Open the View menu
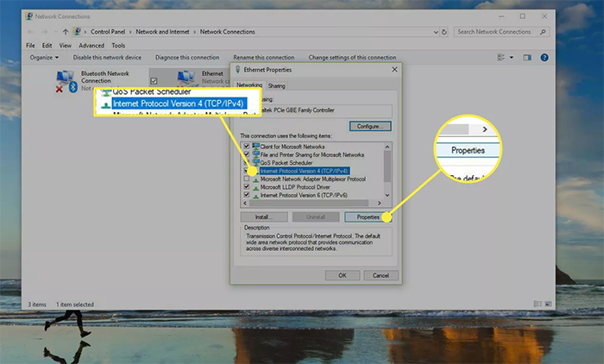Screen dimensions: 604x364 65,46
